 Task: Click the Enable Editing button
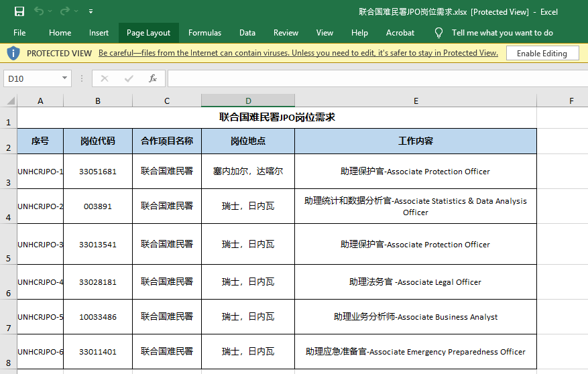[542, 53]
